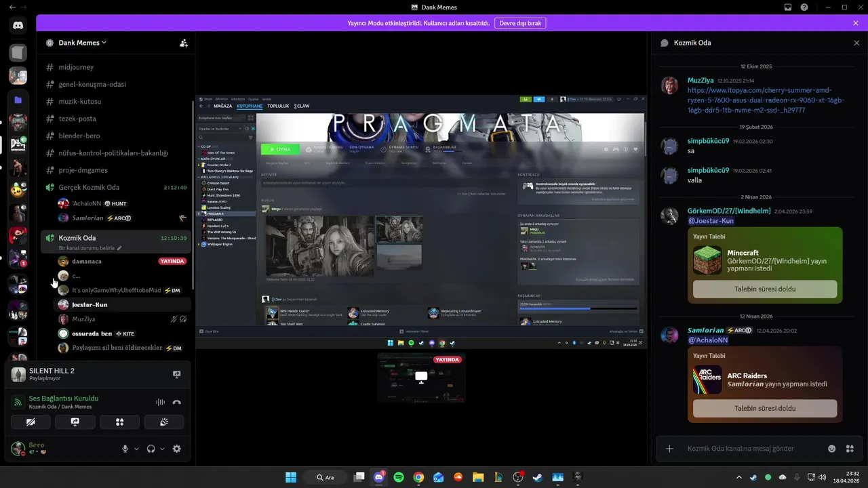Open the purple folder server icon

coord(18,100)
